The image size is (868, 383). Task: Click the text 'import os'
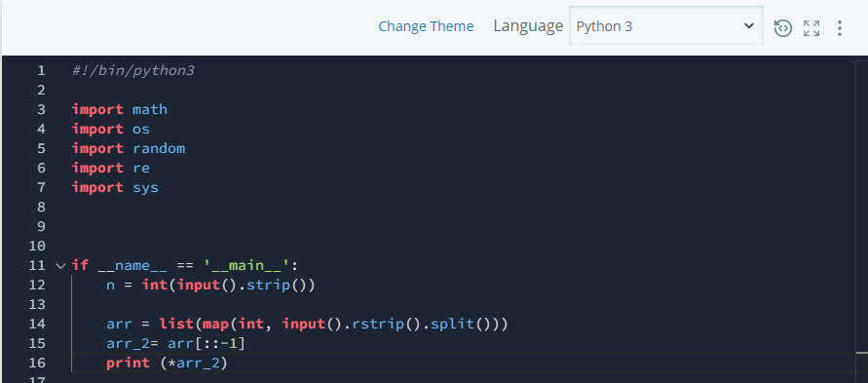click(111, 129)
